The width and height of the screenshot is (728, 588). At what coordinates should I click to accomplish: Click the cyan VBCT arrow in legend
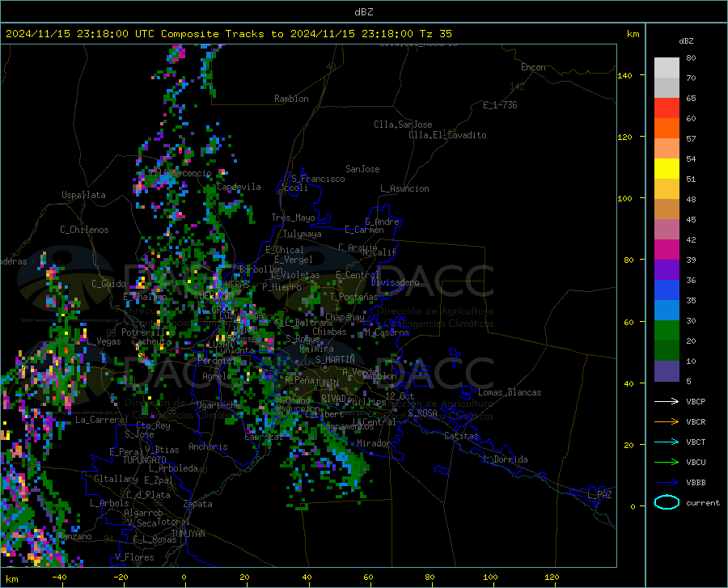pyautogui.click(x=667, y=442)
